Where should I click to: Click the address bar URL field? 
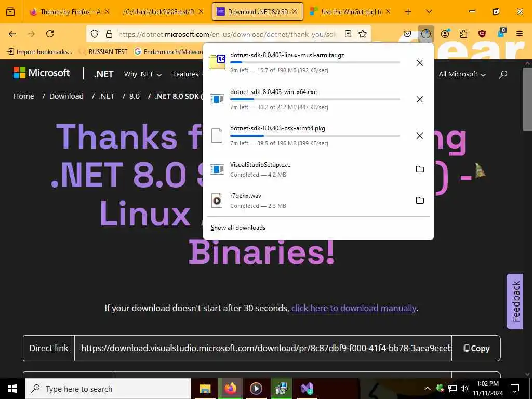(x=228, y=34)
